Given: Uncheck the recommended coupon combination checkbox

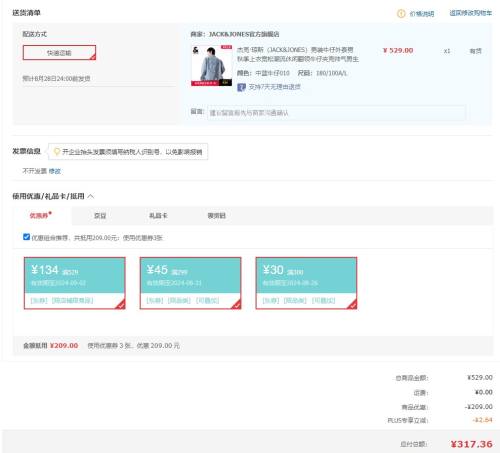Looking at the screenshot, I should pos(26,237).
